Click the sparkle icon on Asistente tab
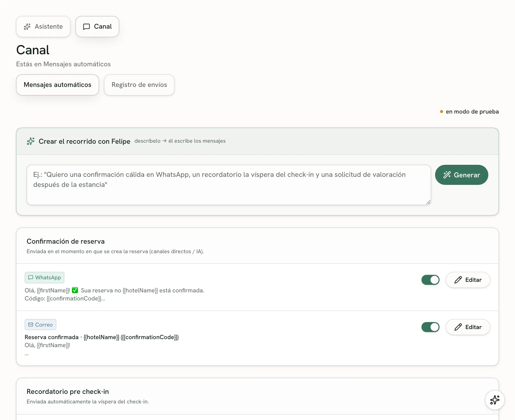 27,27
